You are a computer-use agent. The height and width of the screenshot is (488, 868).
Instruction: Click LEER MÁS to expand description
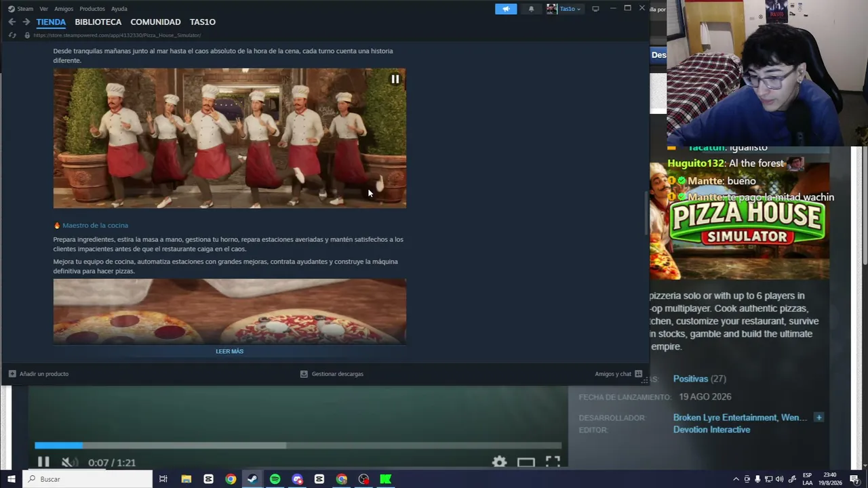coord(229,351)
